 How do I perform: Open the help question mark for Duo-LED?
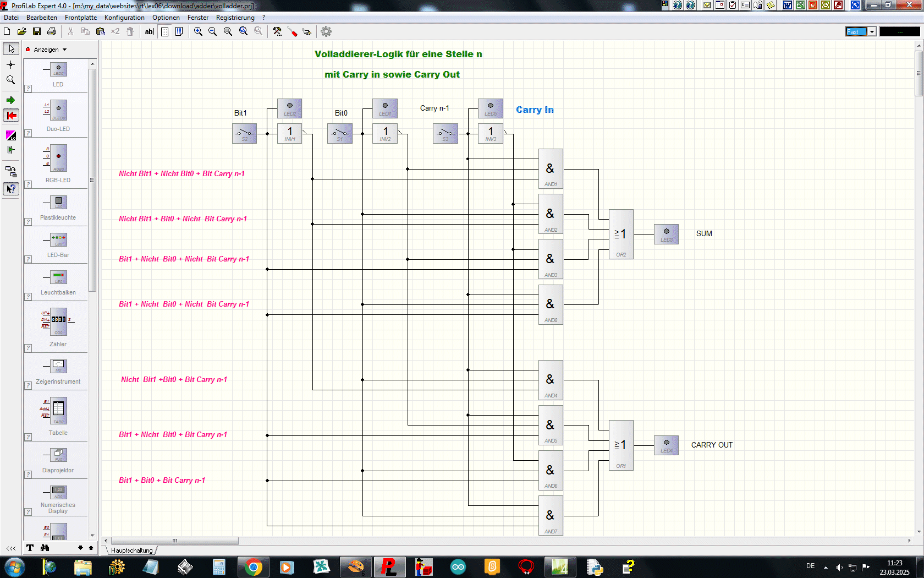28,133
